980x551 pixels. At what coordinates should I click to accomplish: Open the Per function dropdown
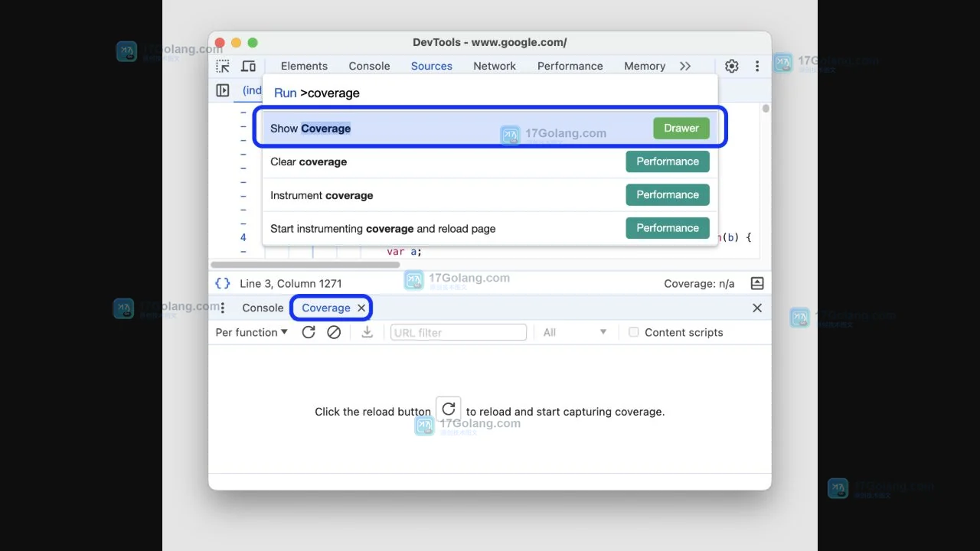[x=252, y=332]
